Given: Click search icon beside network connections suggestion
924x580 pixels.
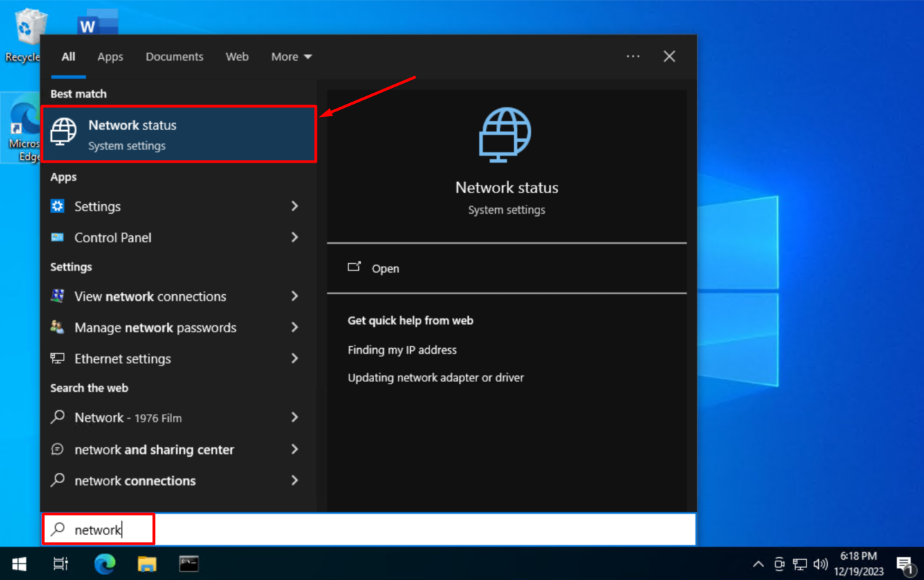Looking at the screenshot, I should click(x=57, y=480).
